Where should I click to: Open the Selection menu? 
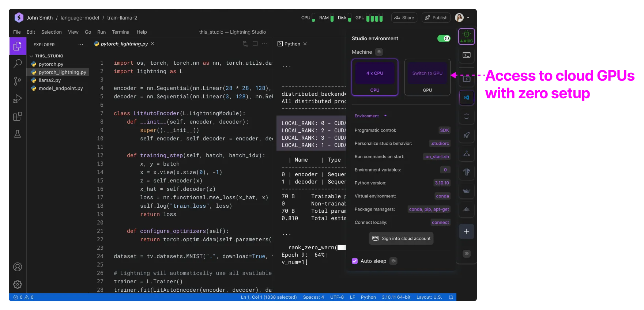pos(52,32)
